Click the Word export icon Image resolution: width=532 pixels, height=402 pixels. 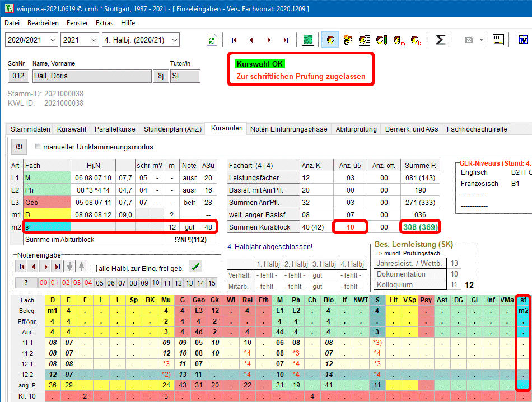click(524, 40)
